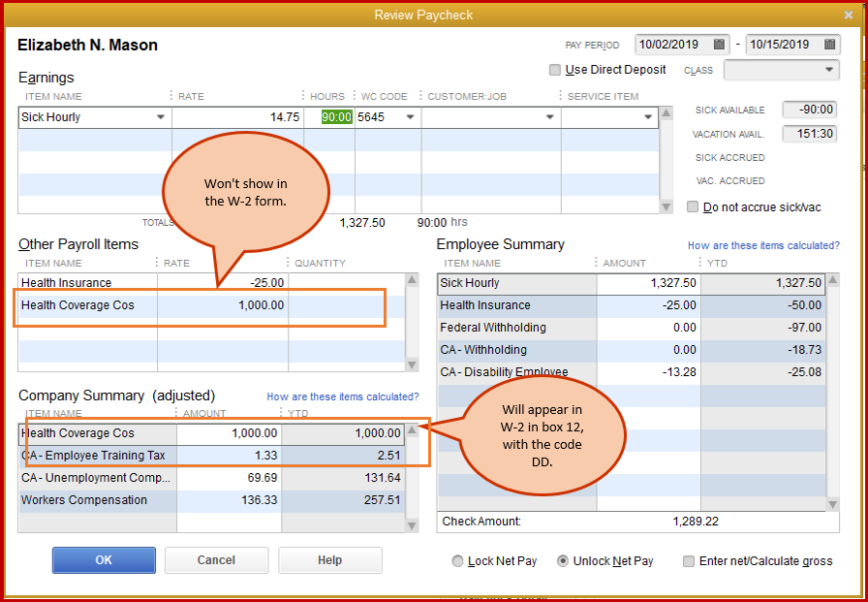Click the 1,000.00 rate in Other Payroll Items

click(223, 305)
